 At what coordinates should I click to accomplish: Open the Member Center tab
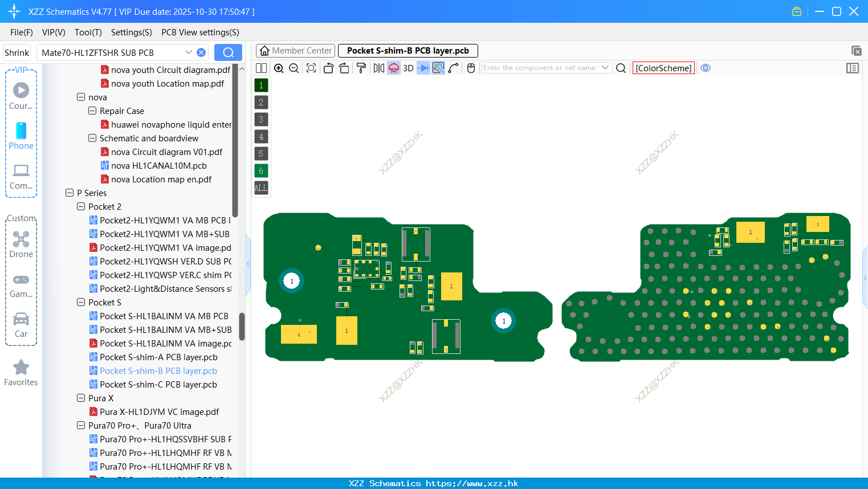295,51
